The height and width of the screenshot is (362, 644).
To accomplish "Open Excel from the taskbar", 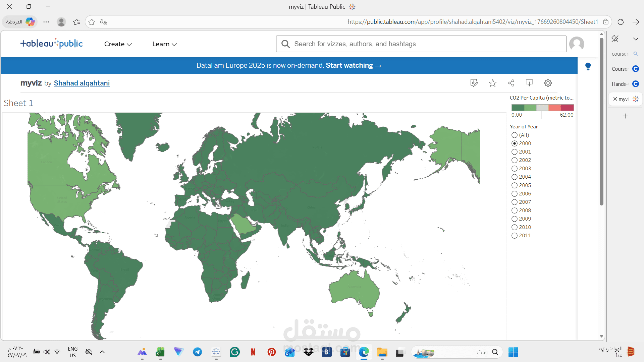I will point(160,352).
